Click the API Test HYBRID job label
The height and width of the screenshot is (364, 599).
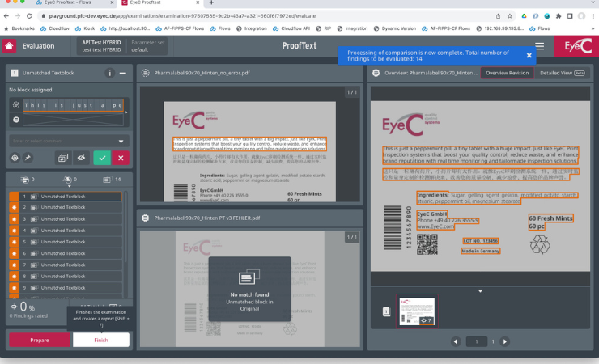tap(101, 46)
